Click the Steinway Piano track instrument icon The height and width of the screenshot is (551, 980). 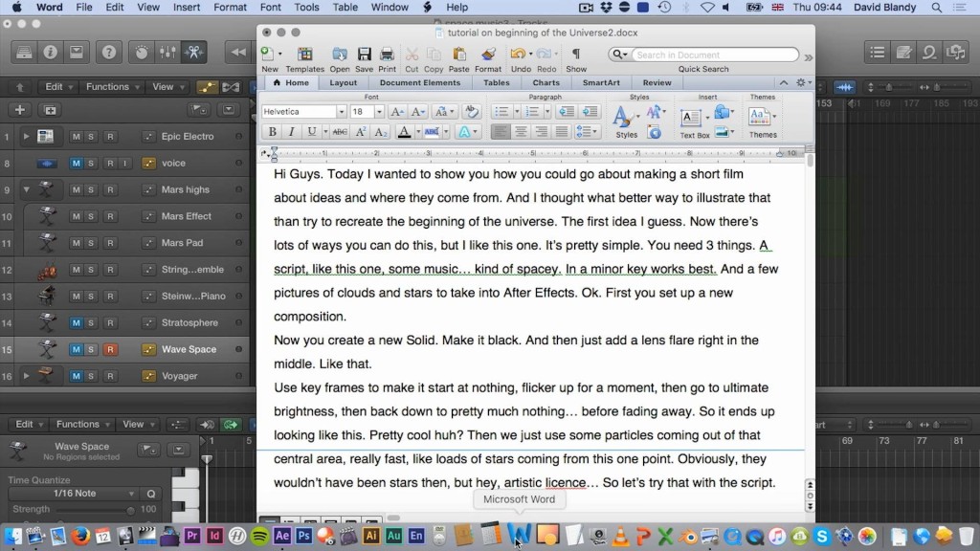coord(45,296)
